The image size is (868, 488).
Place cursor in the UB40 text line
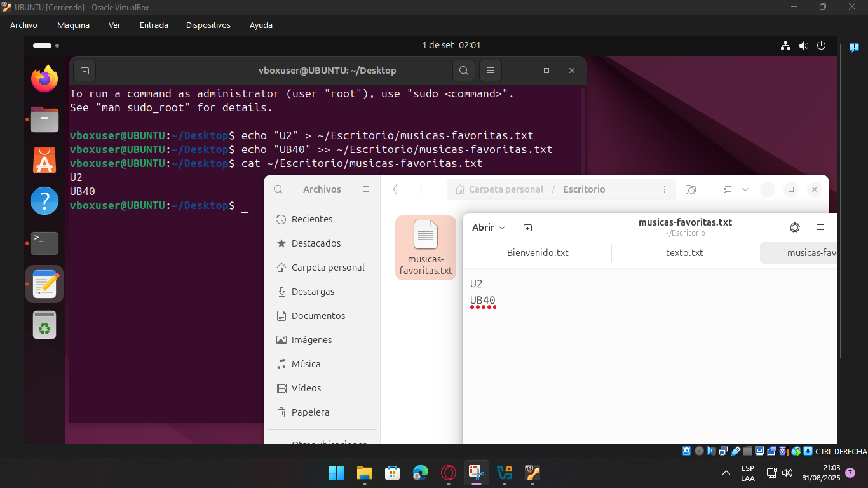point(483,301)
